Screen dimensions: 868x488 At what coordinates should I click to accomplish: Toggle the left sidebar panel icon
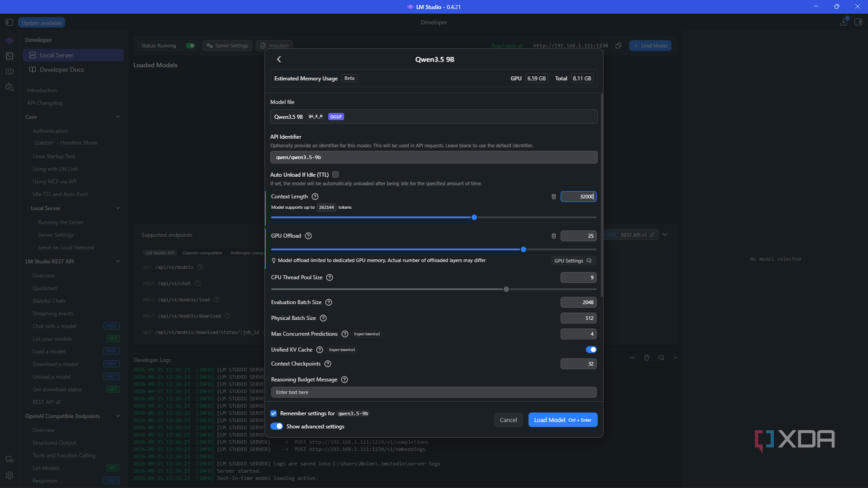coord(9,23)
